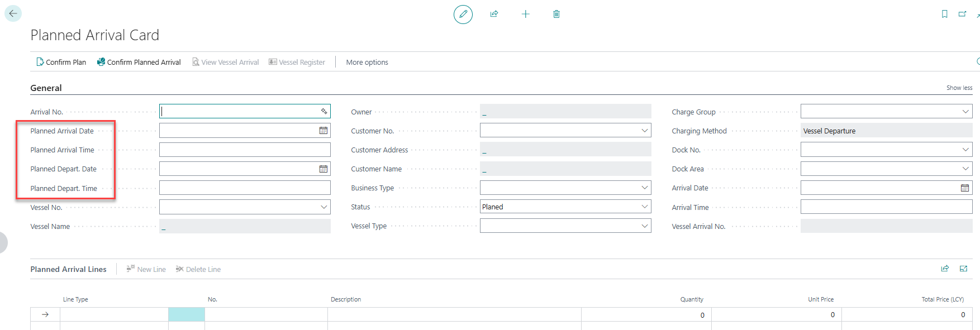This screenshot has height=330, width=980.
Task: Open calendar picker for Planned Depart. Date
Action: [323, 169]
